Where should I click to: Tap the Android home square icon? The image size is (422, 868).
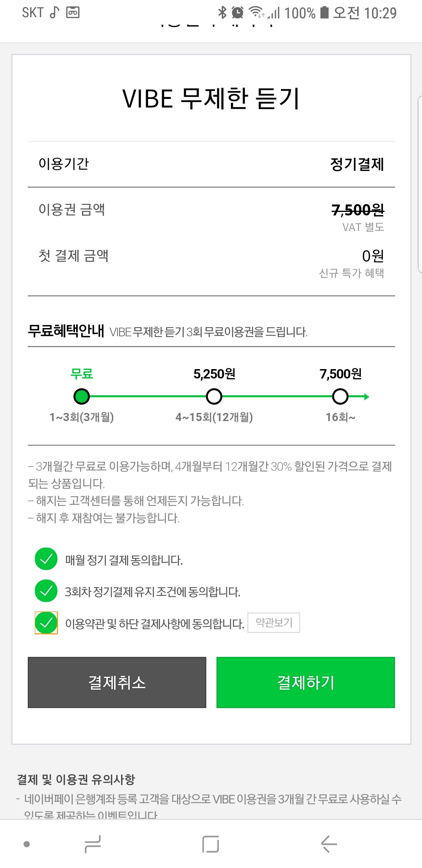211,844
